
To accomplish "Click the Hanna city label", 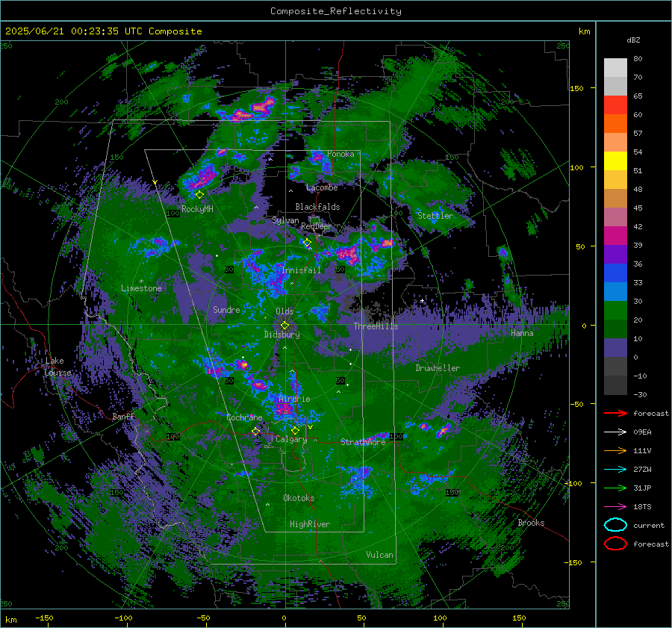I will click(522, 333).
